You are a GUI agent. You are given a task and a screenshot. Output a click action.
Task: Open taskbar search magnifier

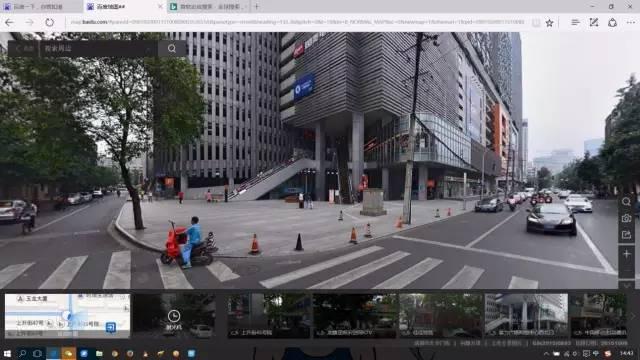click(22, 353)
